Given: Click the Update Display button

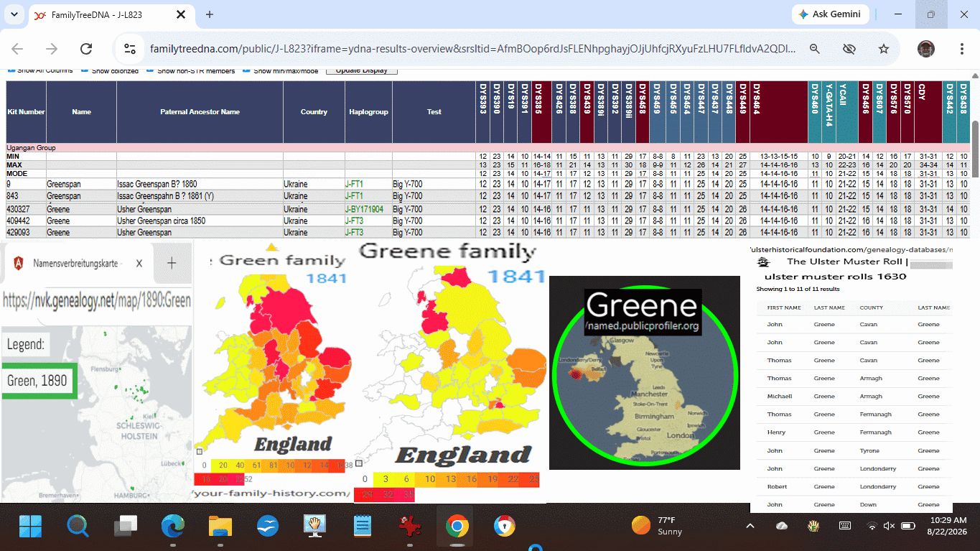Looking at the screenshot, I should tap(361, 70).
